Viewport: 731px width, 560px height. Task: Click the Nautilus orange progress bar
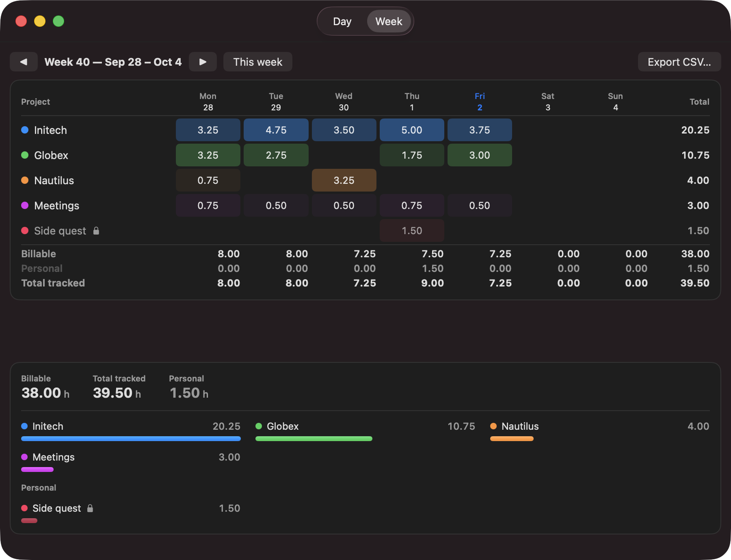[x=512, y=439]
